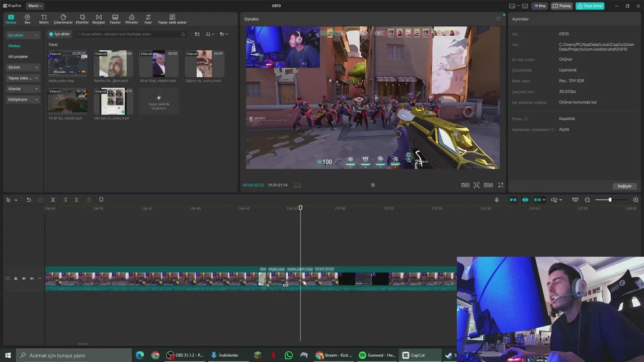The image size is (644, 362).
Task: Click the Tam quality button
Action: click(x=465, y=185)
